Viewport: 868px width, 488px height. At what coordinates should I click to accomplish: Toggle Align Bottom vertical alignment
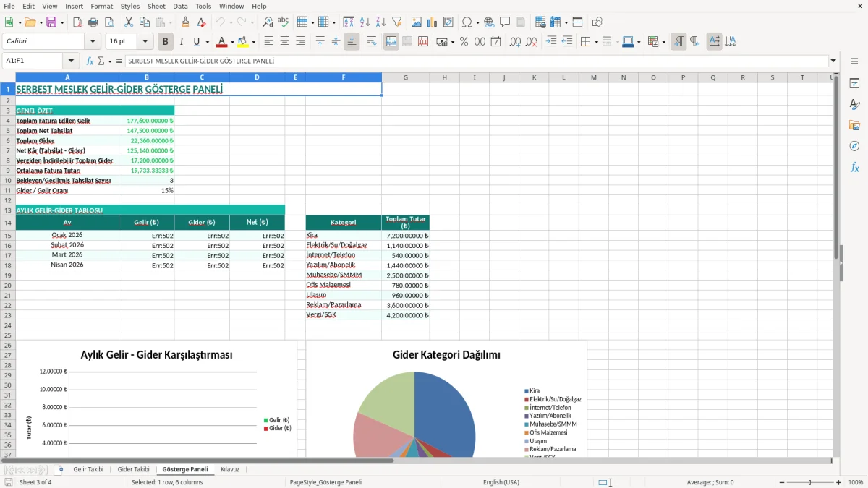[352, 42]
